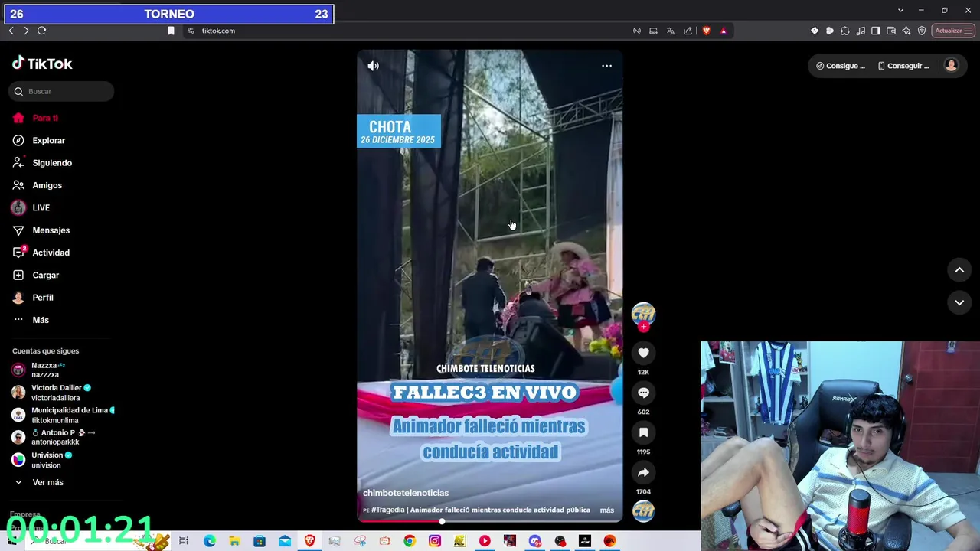Image resolution: width=980 pixels, height=551 pixels.
Task: Mute the video with the speaker icon
Action: coord(373,66)
